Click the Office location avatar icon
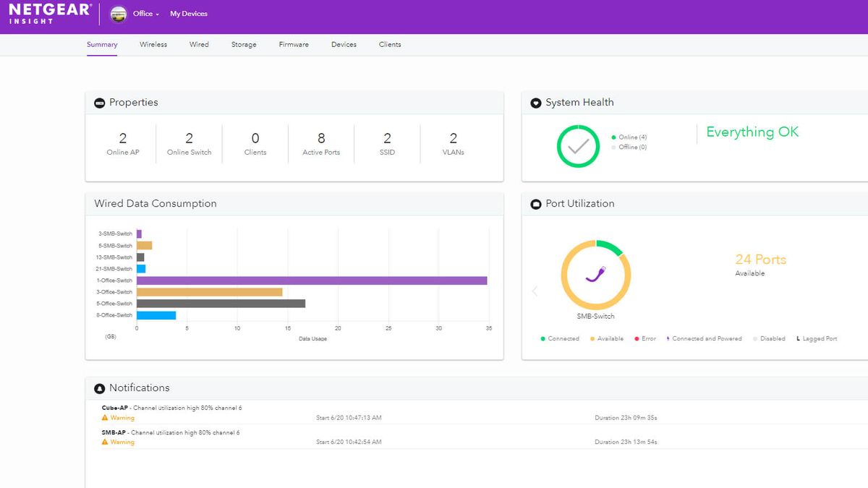 [118, 14]
